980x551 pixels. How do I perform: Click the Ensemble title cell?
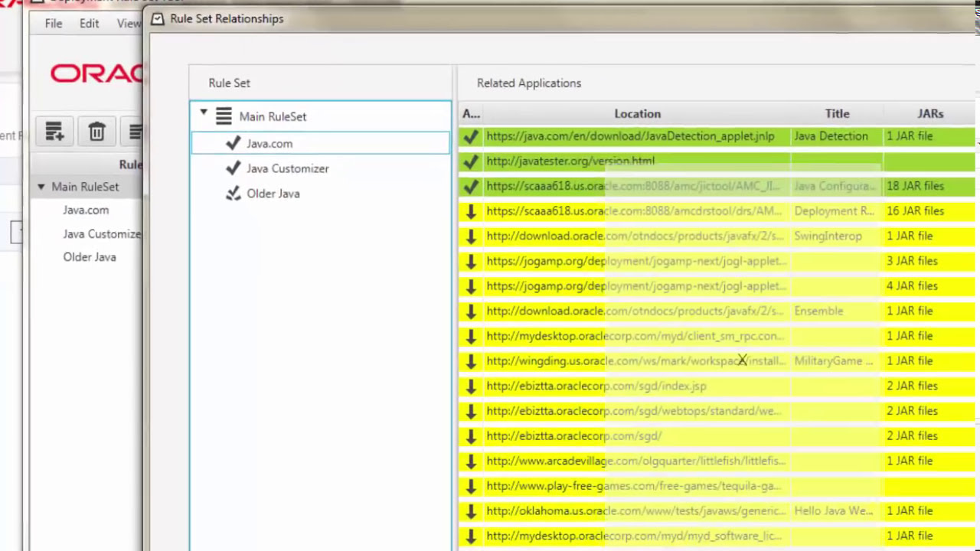(818, 311)
